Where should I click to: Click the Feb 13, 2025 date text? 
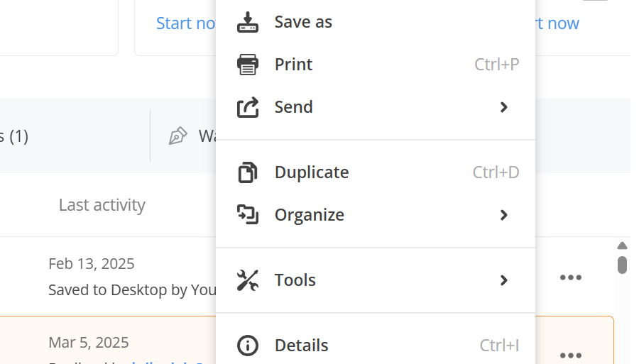[x=92, y=264]
